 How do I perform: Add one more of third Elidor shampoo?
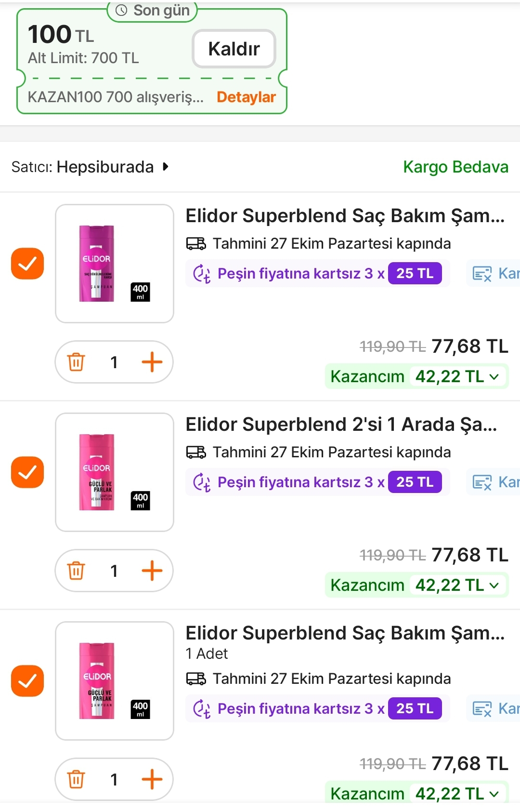[152, 779]
